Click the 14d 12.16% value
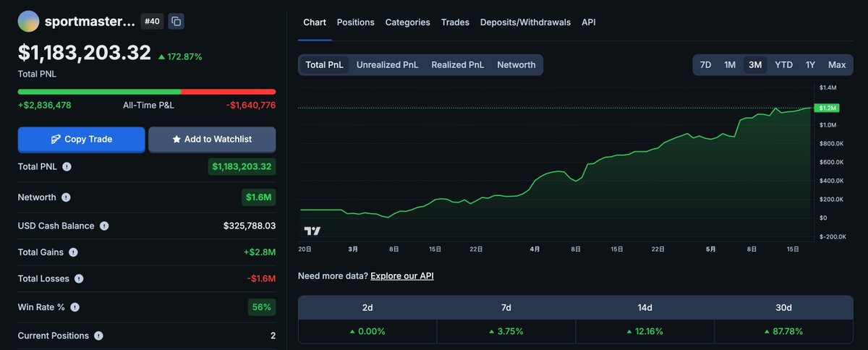 tap(645, 331)
